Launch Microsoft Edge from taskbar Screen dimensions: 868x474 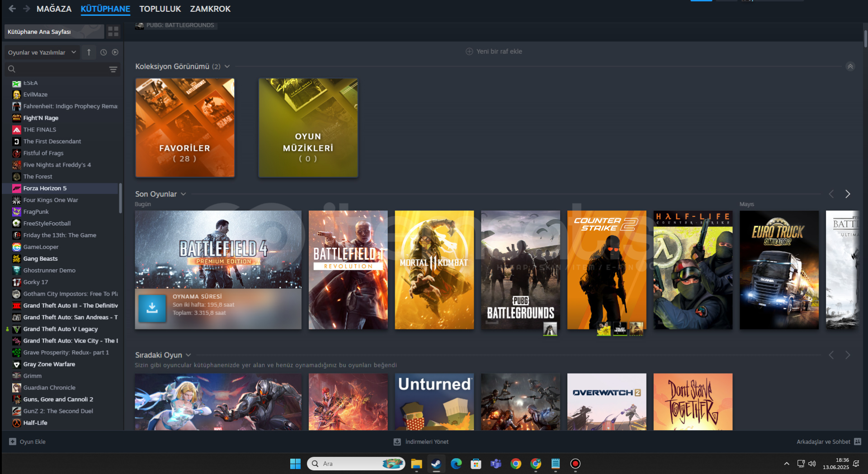pos(456,464)
